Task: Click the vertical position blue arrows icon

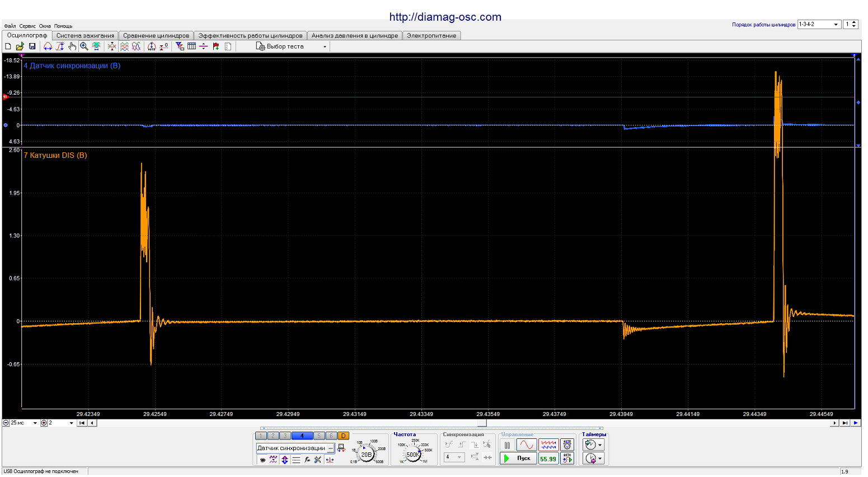Action: [285, 460]
